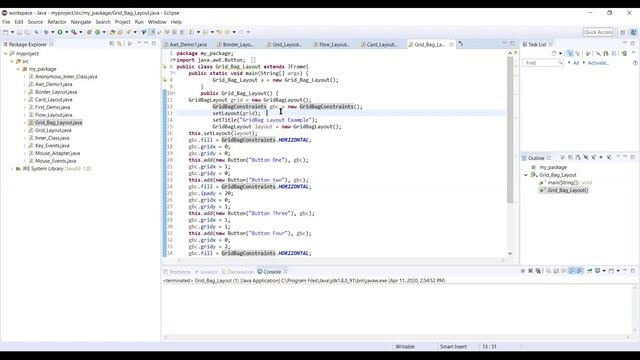Click Toggle Mark Occurrences icon in toolbar
640x360 pixels.
[x=151, y=32]
